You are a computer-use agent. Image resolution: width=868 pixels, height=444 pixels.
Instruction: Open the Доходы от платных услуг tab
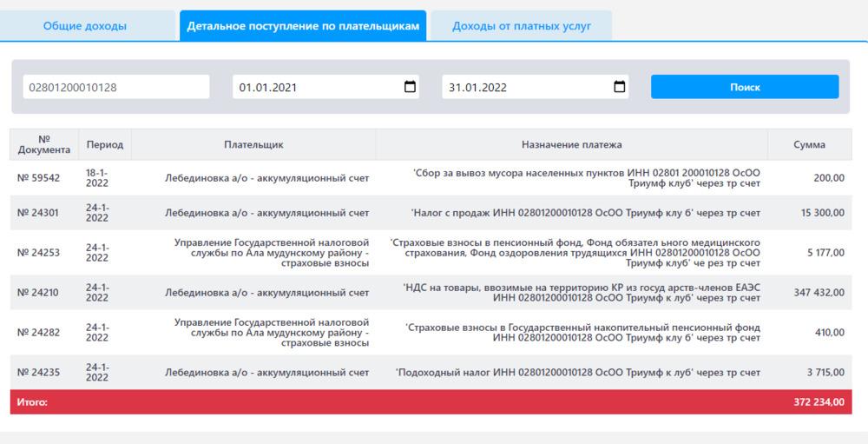[522, 26]
